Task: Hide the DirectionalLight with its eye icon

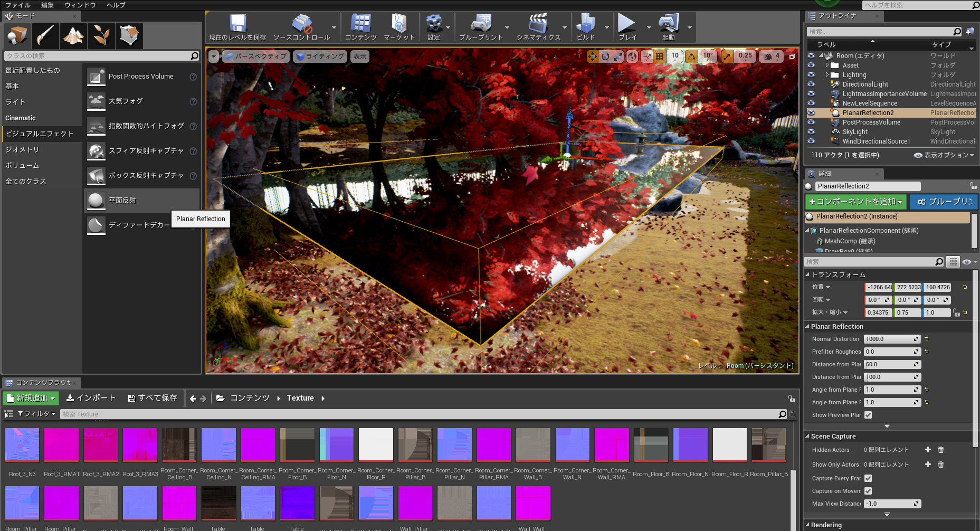Action: (811, 84)
